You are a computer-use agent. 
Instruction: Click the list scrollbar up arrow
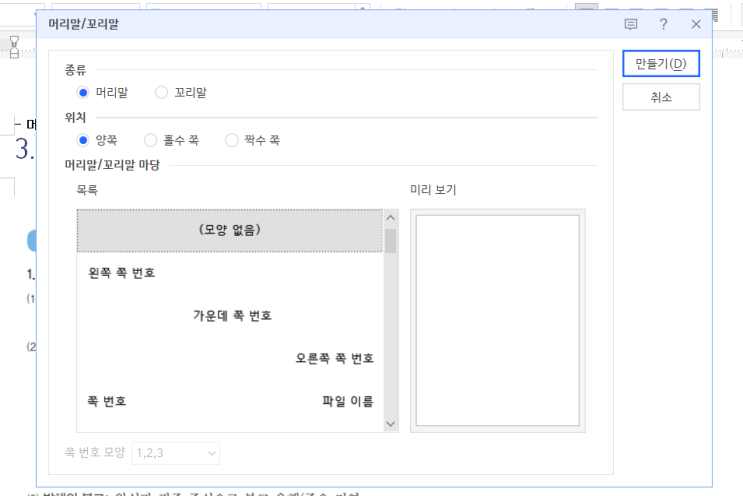(390, 218)
